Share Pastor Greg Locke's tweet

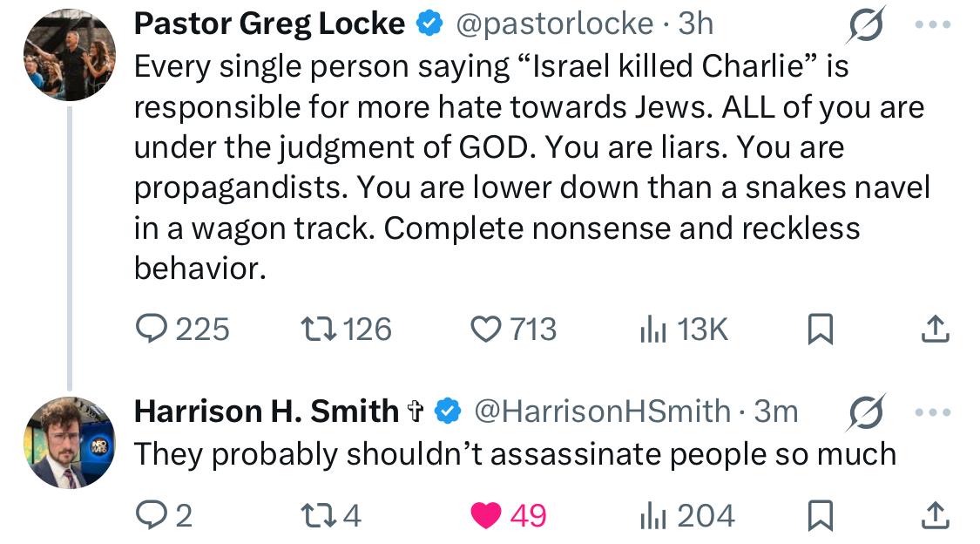pyautogui.click(x=935, y=329)
